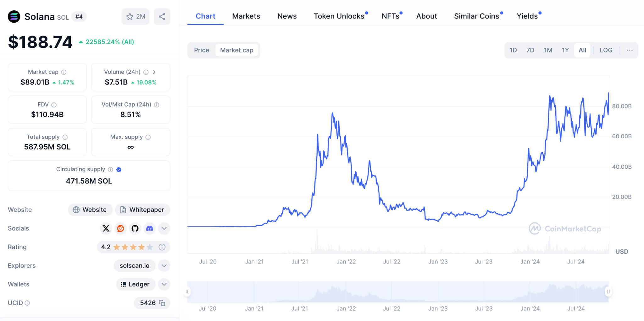Switch chart to Price view
644x321 pixels.
(202, 50)
